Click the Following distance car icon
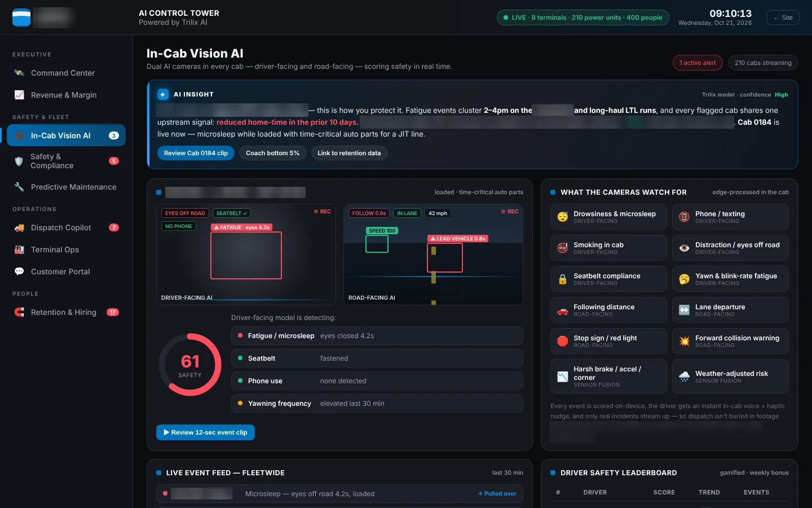This screenshot has width=812, height=508. [x=563, y=310]
